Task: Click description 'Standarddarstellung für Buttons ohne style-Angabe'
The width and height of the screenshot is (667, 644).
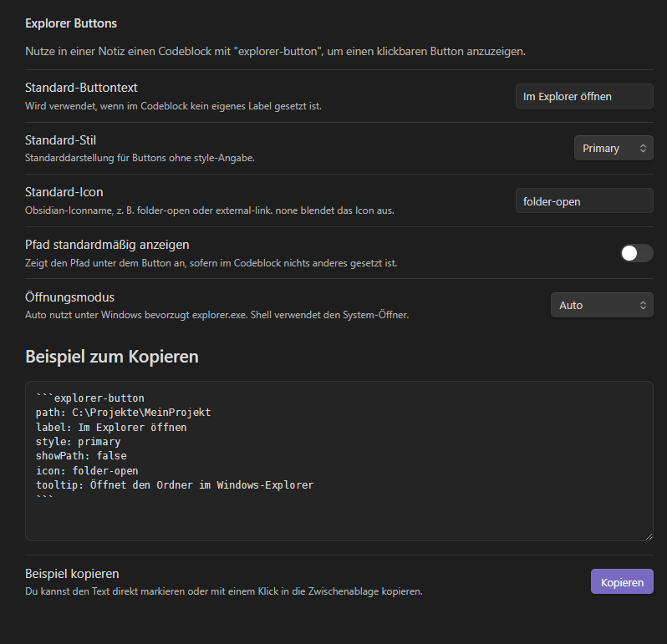Action: point(140,158)
